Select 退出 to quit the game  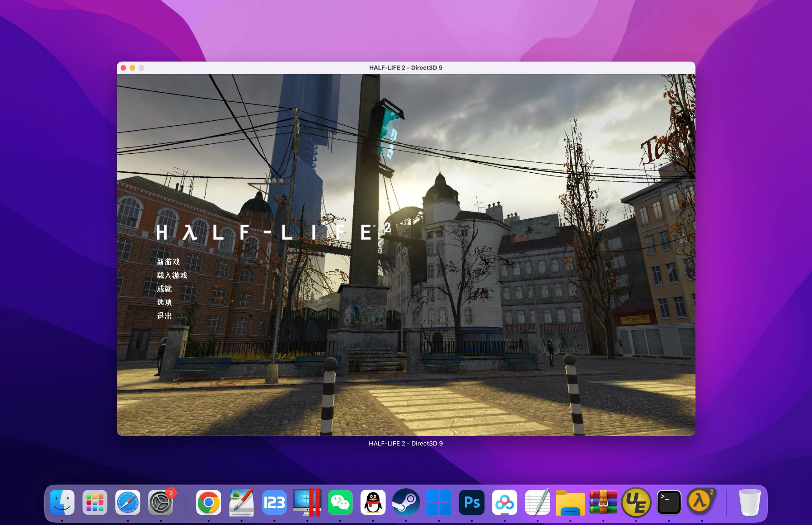tap(164, 316)
